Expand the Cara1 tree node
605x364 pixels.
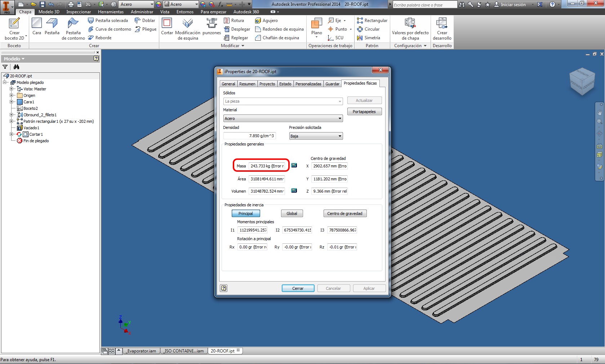click(x=12, y=102)
